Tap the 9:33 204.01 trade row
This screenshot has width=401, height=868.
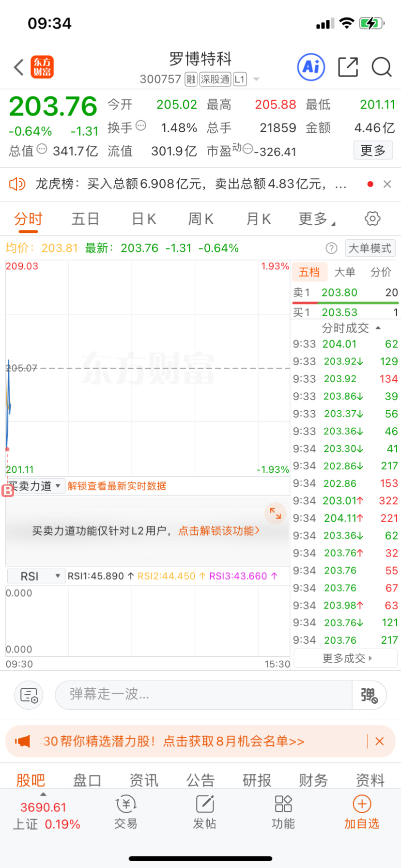345,344
